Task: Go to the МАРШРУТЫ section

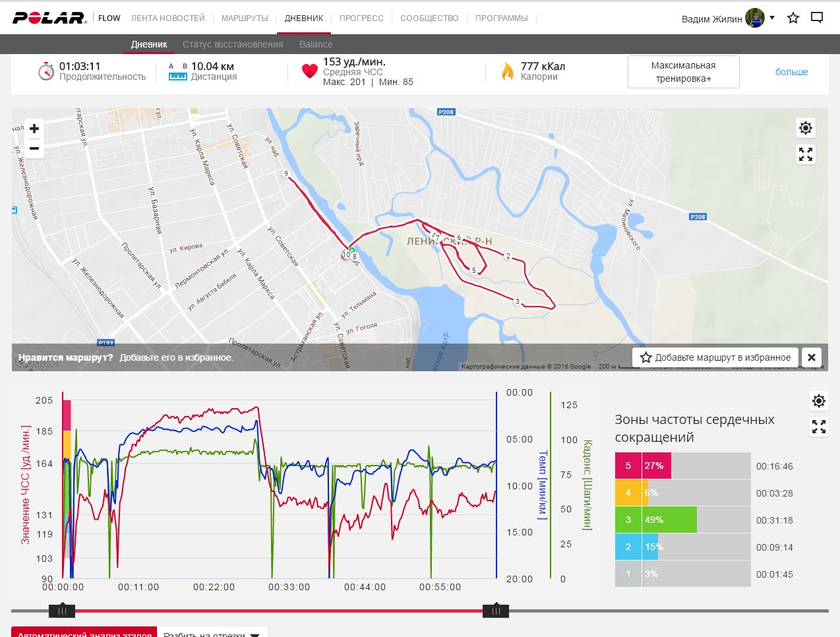Action: (x=245, y=18)
